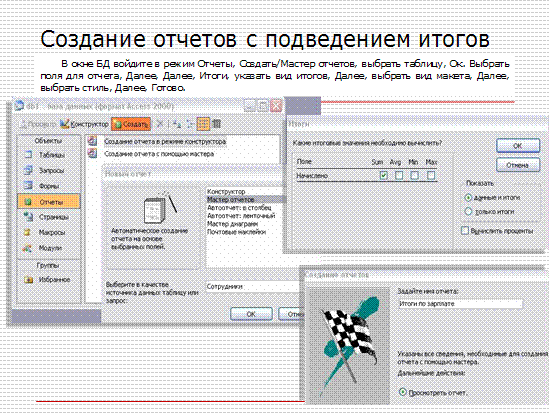This screenshot has width=550, height=414.
Task: Select the Запросы object icon
Action: pos(28,170)
